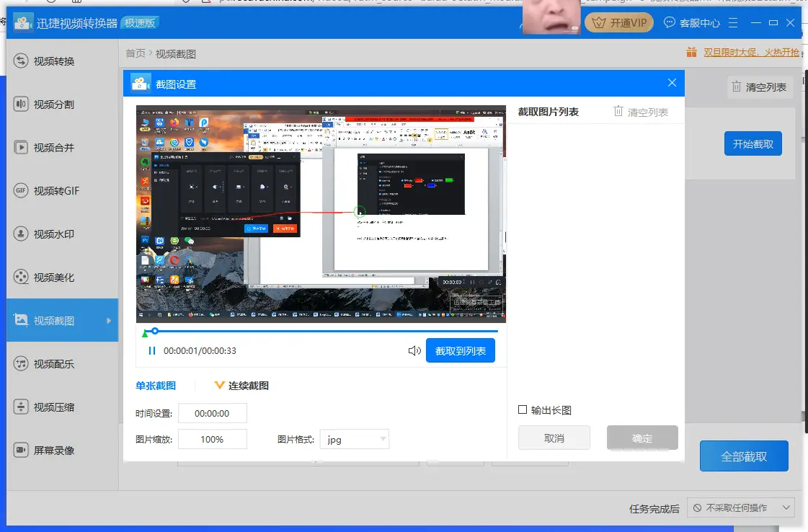
Task: Click the 确定 button
Action: point(642,438)
